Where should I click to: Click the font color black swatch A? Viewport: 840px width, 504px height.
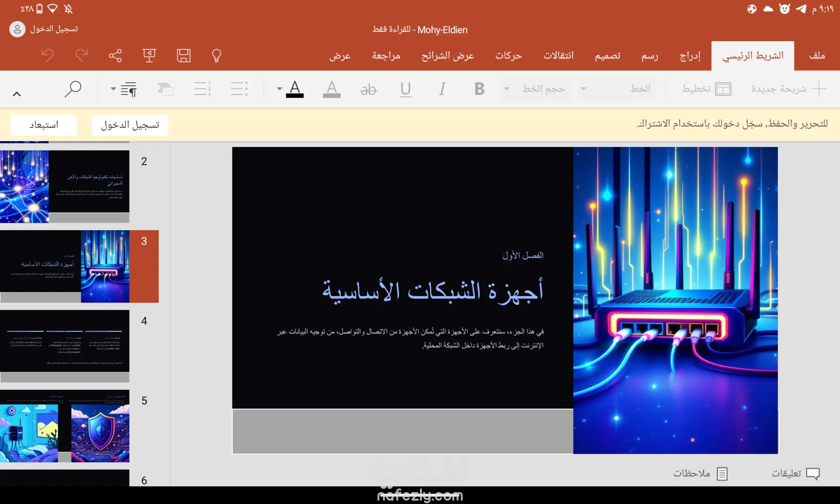pos(295,89)
